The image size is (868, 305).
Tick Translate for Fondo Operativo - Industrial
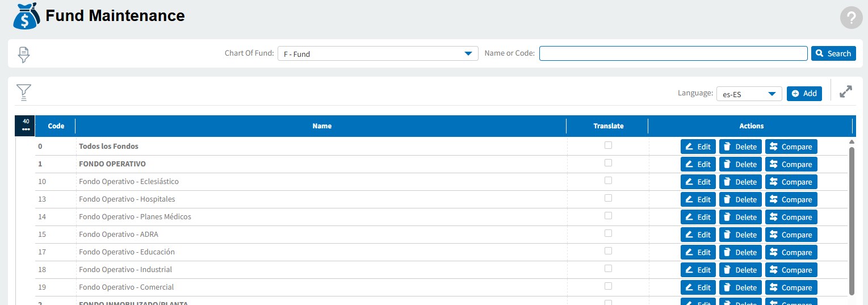[608, 269]
